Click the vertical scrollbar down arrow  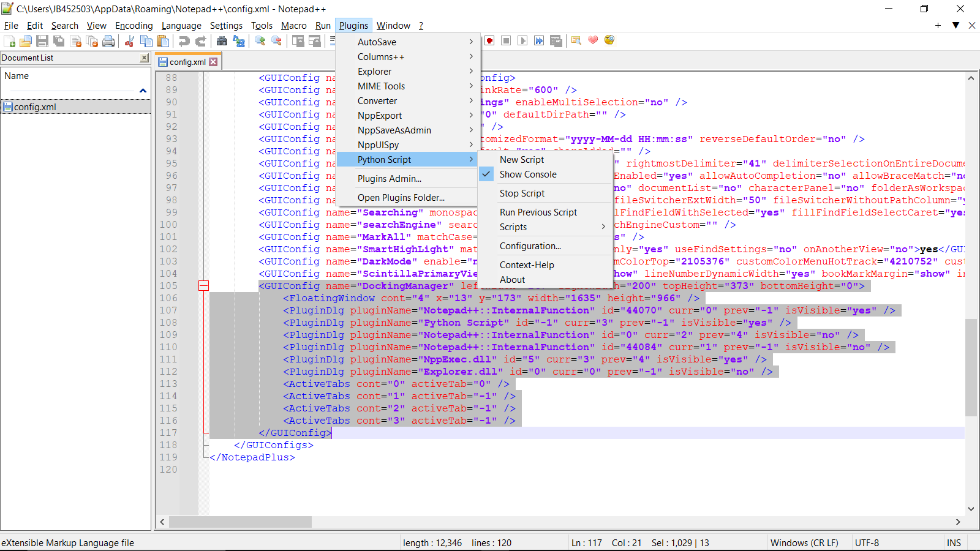pyautogui.click(x=971, y=509)
